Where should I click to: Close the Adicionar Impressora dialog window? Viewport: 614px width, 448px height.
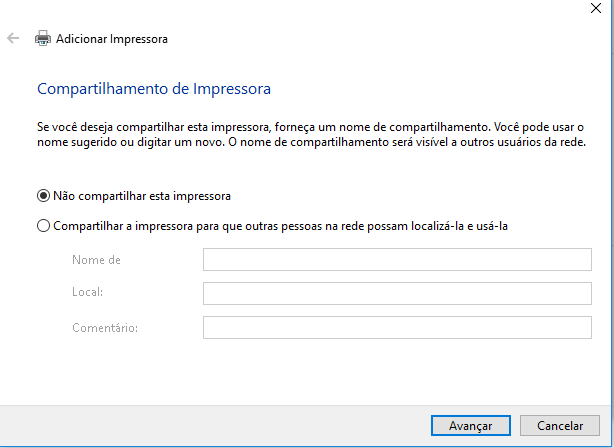click(x=596, y=8)
